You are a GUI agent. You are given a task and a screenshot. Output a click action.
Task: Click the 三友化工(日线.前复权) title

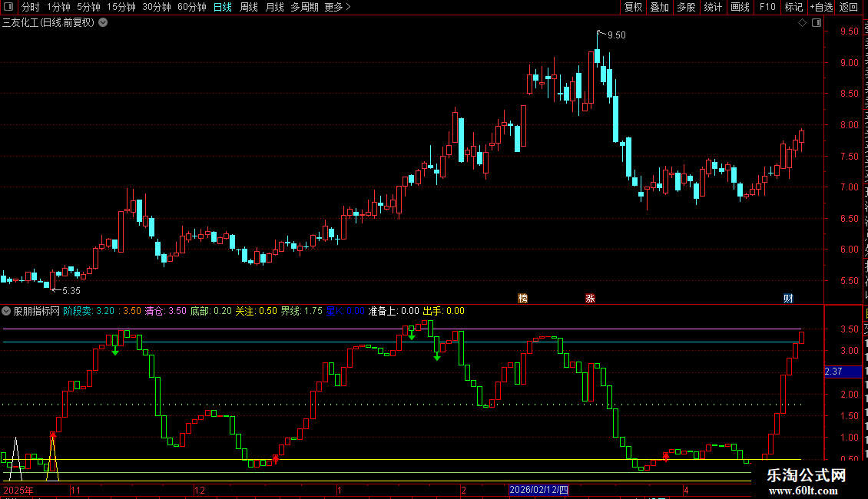[x=48, y=23]
